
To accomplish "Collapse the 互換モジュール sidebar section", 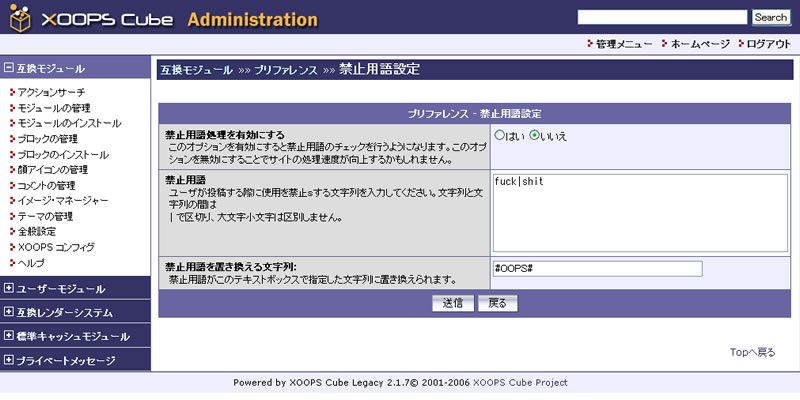I will click(8, 68).
